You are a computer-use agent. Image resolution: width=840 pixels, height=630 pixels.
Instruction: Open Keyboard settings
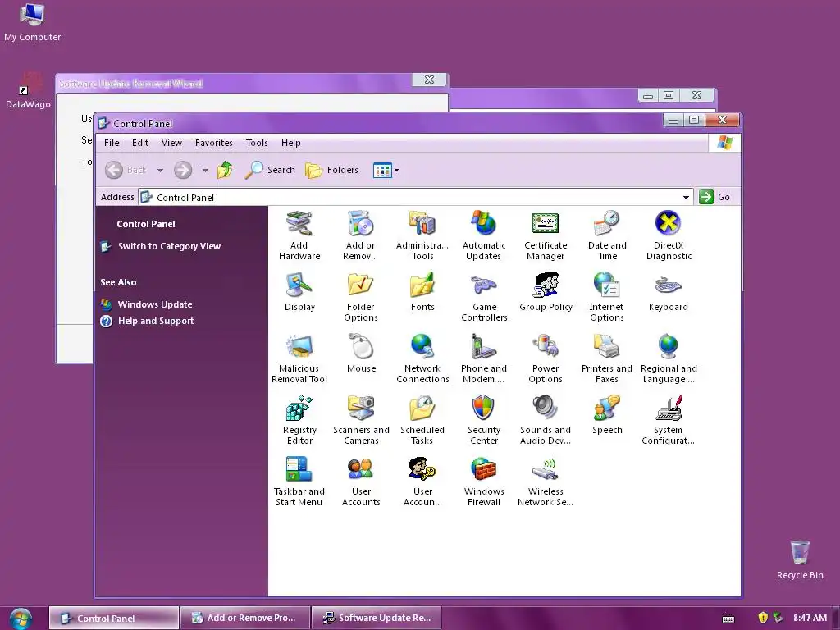click(x=668, y=292)
